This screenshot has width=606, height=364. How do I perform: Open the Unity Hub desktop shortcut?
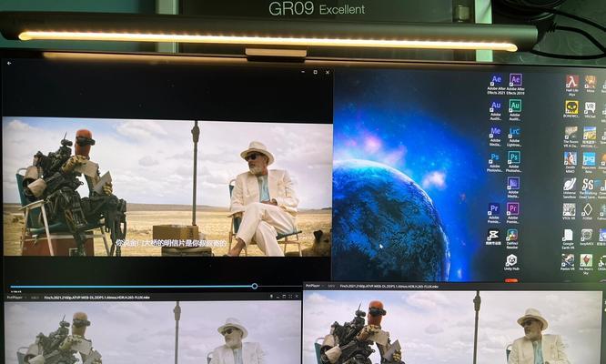(511, 262)
